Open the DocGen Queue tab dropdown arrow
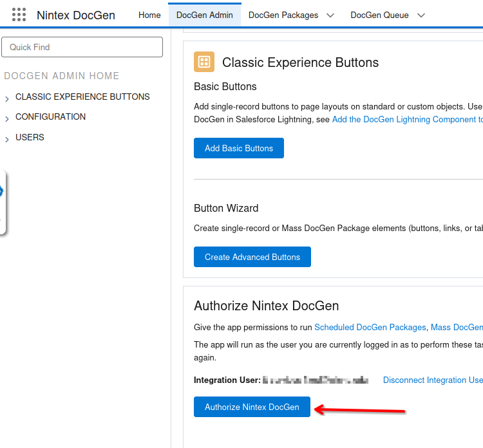 click(421, 15)
